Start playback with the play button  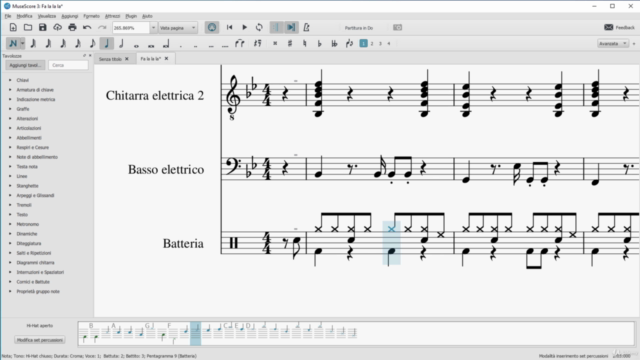point(244,27)
